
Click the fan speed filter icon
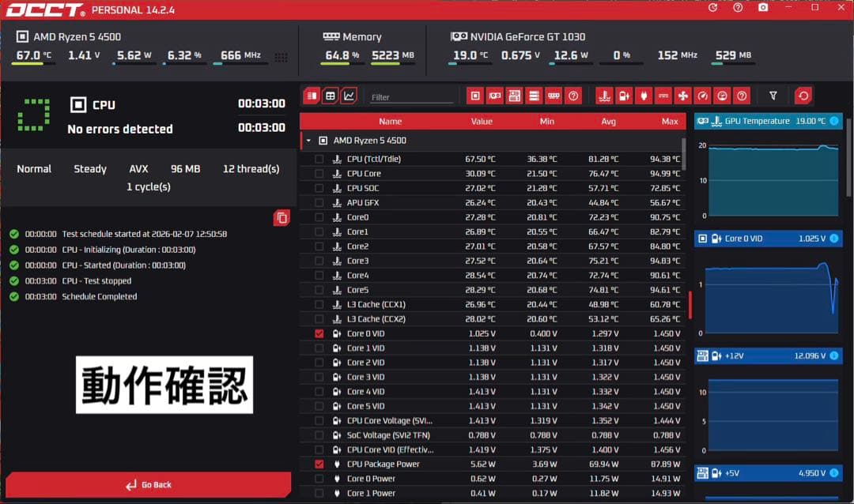click(682, 96)
